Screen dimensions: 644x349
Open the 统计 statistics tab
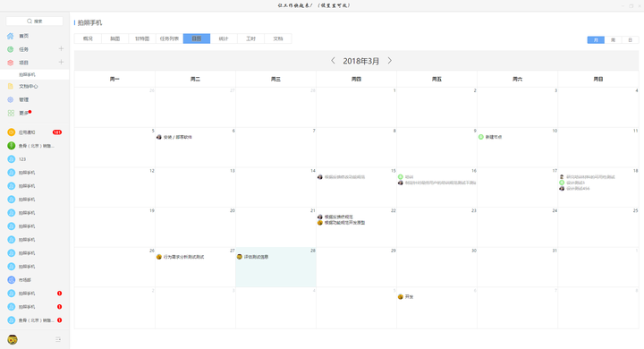click(224, 38)
